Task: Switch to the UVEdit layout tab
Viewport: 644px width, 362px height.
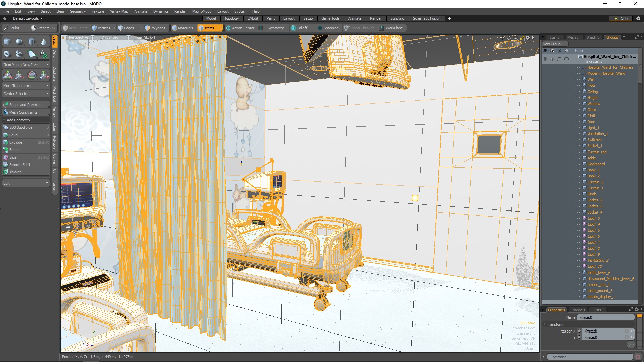Action: pos(253,18)
